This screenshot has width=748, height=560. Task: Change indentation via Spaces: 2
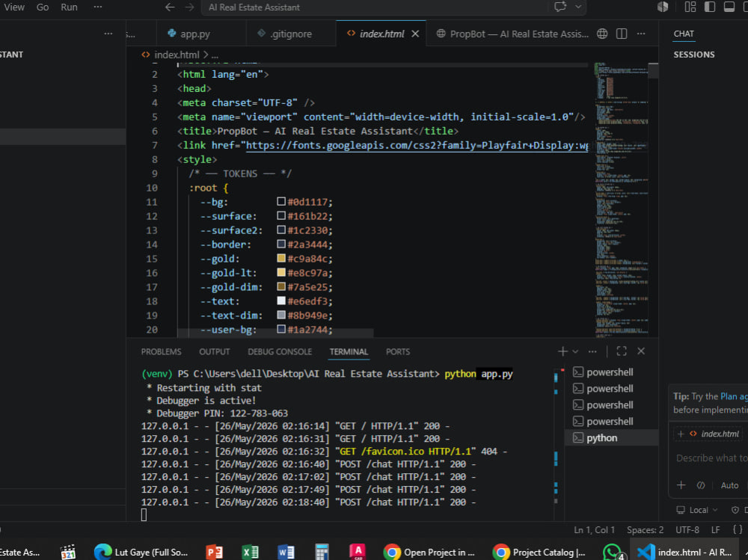[645, 530]
